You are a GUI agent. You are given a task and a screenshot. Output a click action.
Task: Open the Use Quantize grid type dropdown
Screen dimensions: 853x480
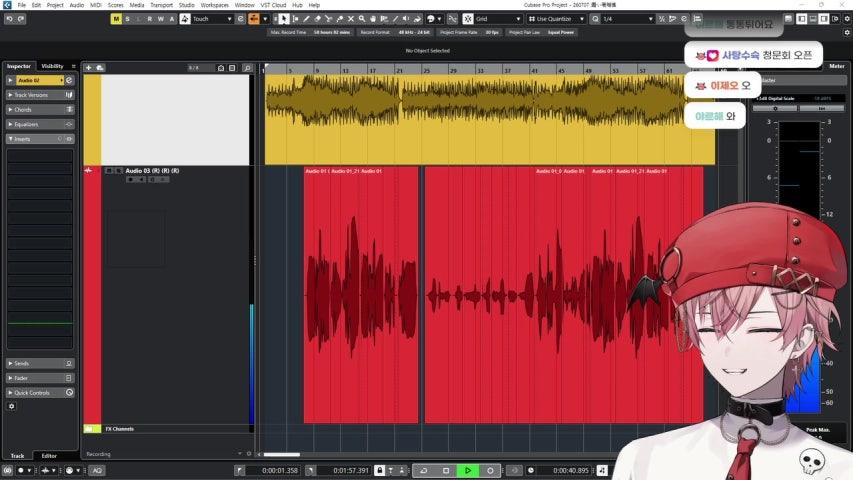click(557, 19)
